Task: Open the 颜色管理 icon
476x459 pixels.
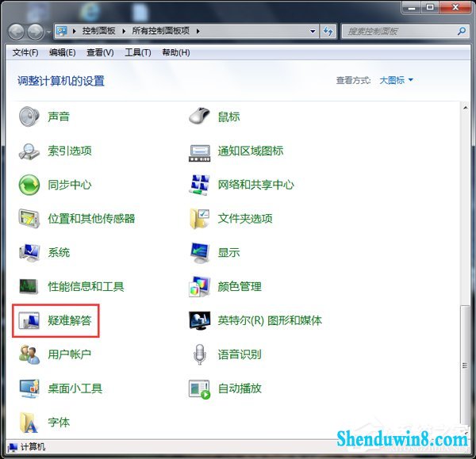Action: (199, 286)
